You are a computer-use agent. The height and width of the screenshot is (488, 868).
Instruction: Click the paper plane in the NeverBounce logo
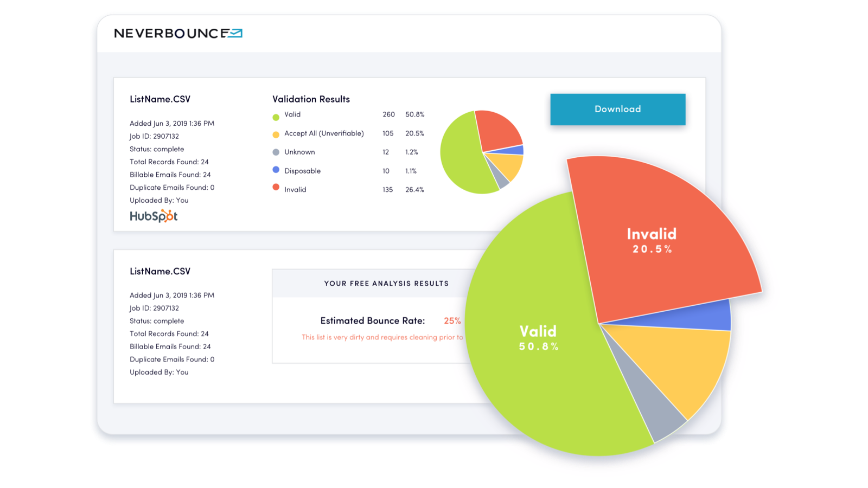click(x=234, y=33)
